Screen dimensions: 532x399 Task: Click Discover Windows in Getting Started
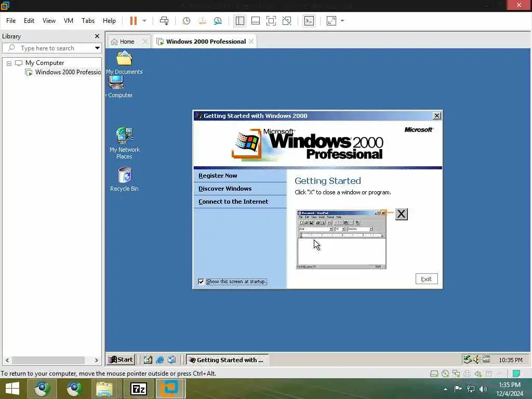click(x=225, y=188)
